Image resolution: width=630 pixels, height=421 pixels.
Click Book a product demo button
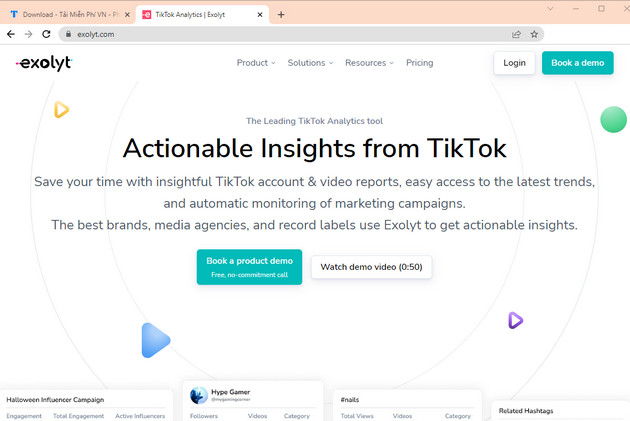pos(249,266)
